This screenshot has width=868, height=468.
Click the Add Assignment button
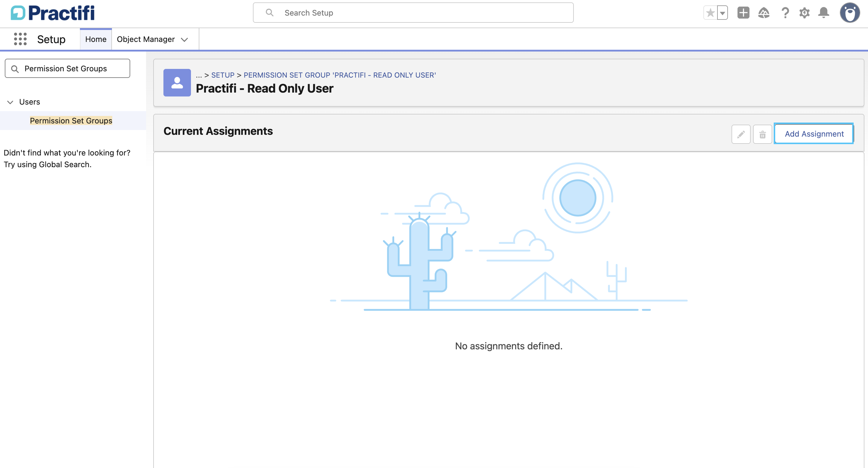click(x=814, y=134)
